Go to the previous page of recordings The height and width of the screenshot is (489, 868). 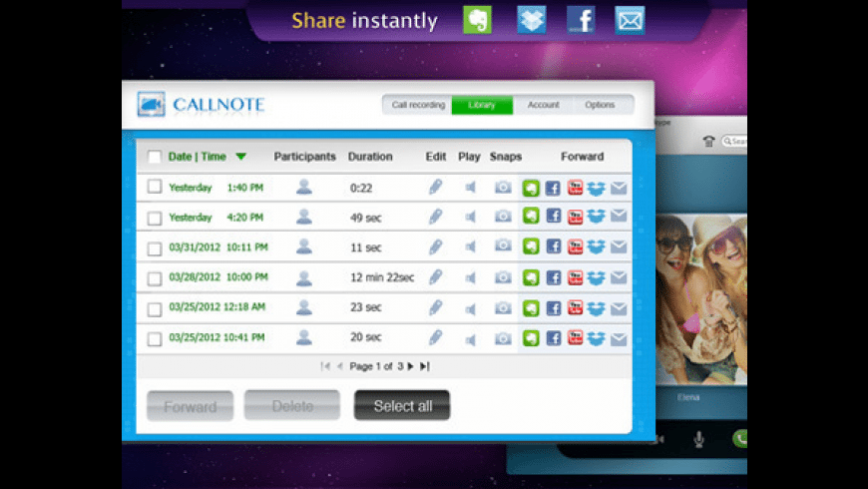click(x=340, y=366)
